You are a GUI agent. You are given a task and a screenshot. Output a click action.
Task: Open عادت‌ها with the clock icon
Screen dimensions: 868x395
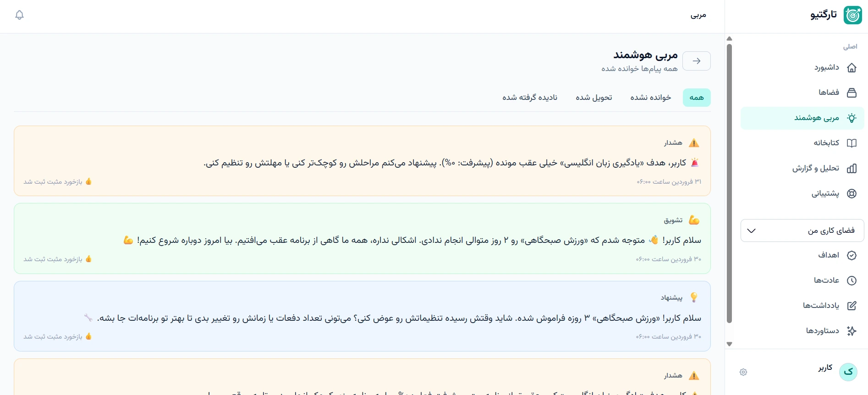coord(852,280)
